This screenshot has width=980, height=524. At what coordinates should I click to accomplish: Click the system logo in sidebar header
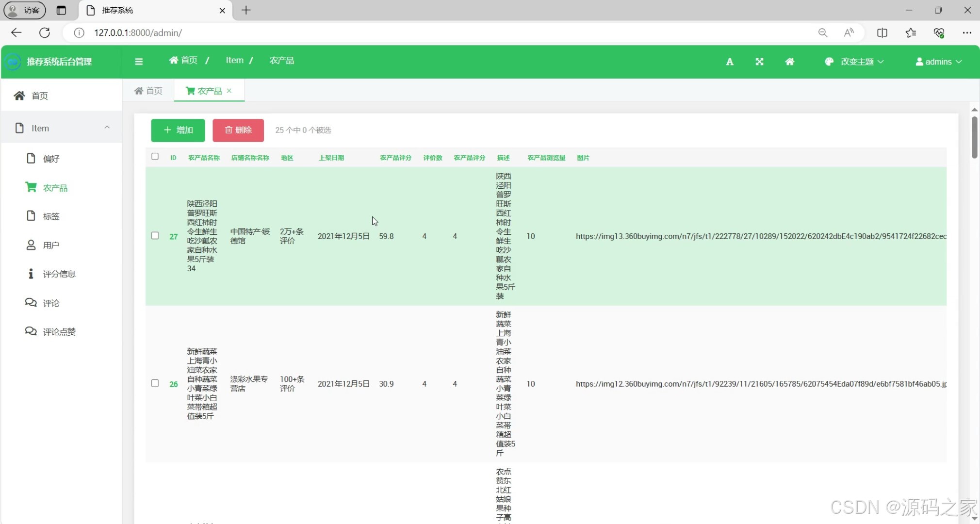(x=13, y=62)
